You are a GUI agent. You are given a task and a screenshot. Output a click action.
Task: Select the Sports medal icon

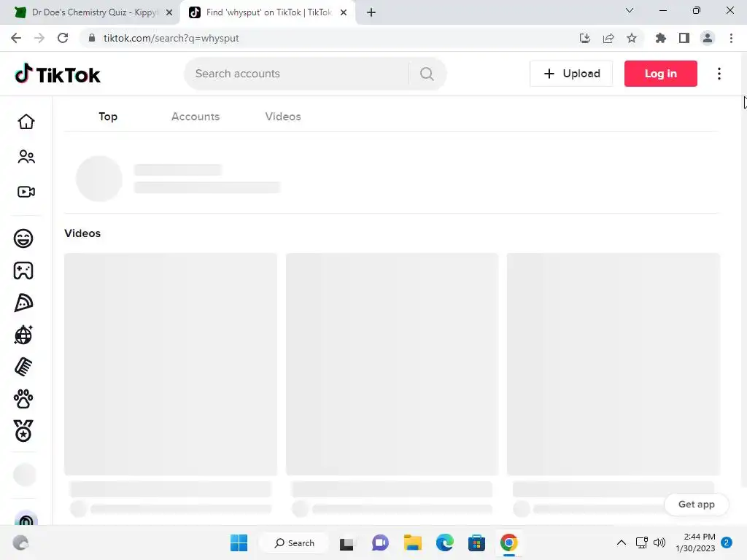click(23, 431)
